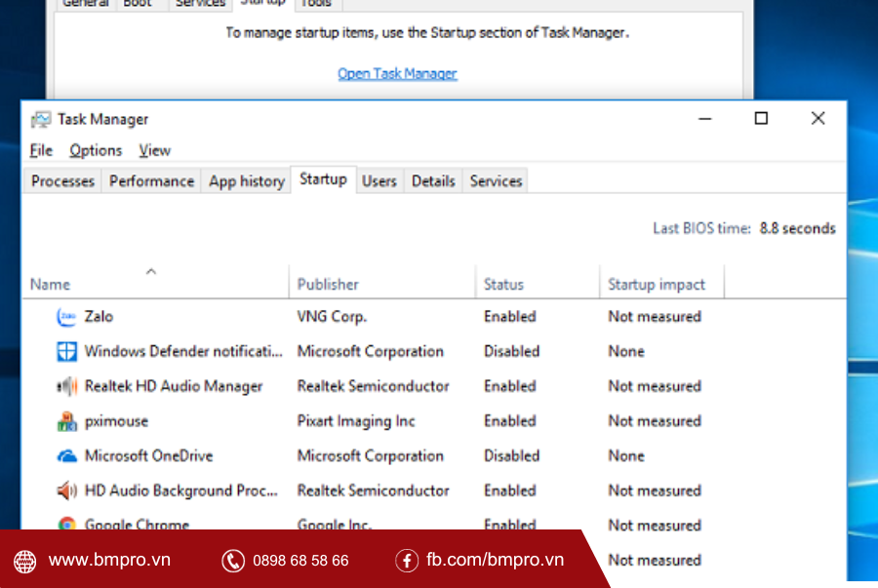
Task: Click Enabled status in the pximouse row
Action: coord(509,421)
